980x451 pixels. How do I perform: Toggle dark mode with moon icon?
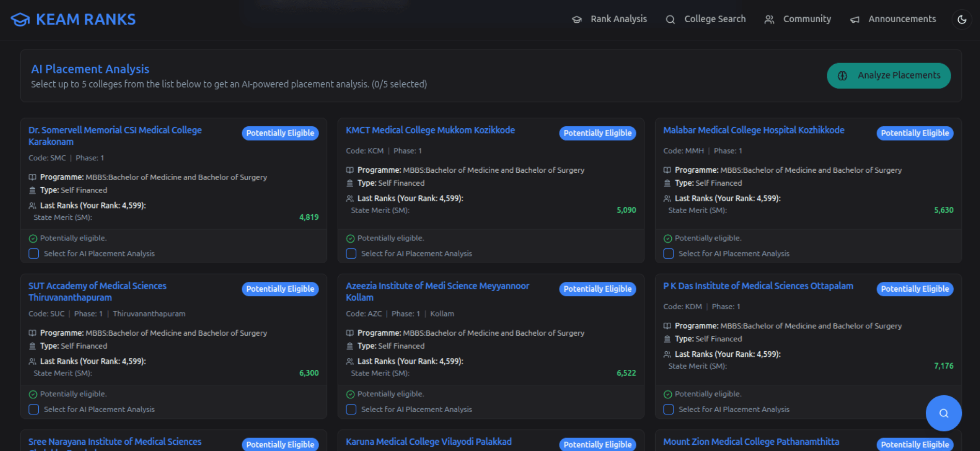[x=961, y=20]
